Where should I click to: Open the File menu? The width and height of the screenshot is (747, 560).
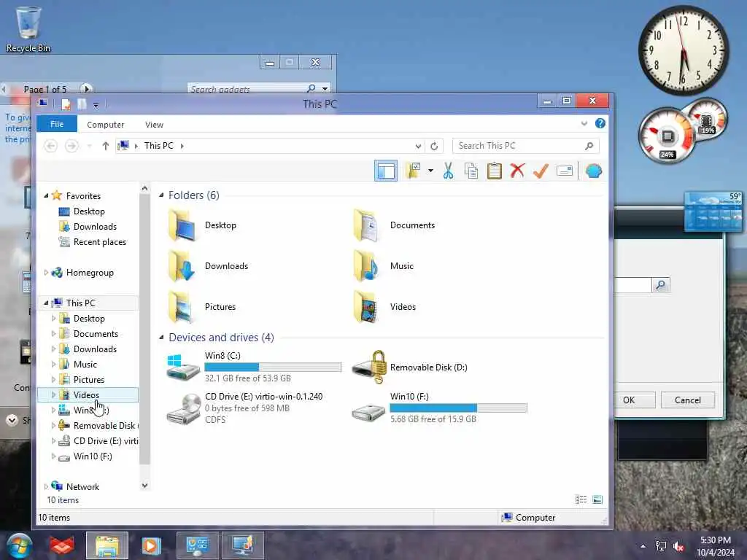coord(57,124)
